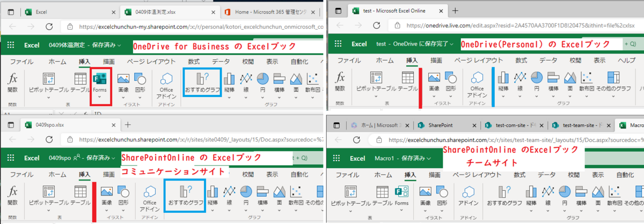This screenshot has height=224, width=644.
Task: Open the app launcher in the test window
Action: click(339, 44)
